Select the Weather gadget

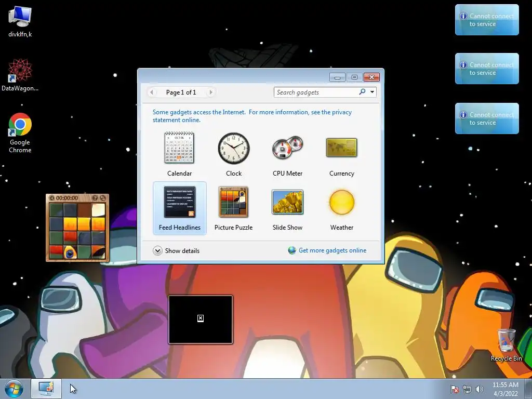342,208
